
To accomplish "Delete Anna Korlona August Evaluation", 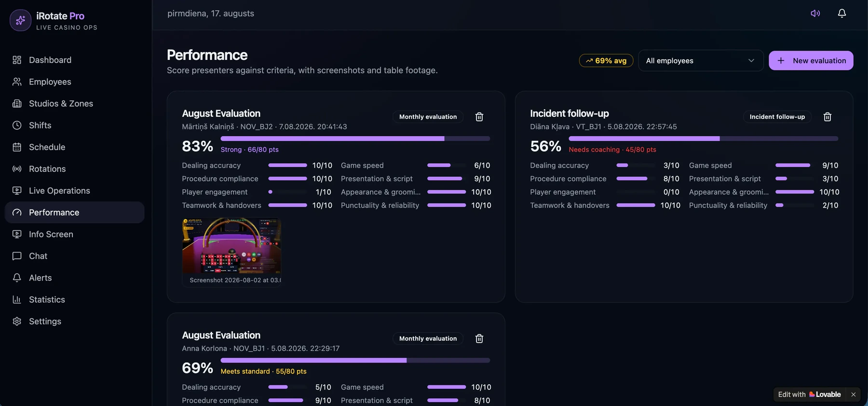I will 479,338.
